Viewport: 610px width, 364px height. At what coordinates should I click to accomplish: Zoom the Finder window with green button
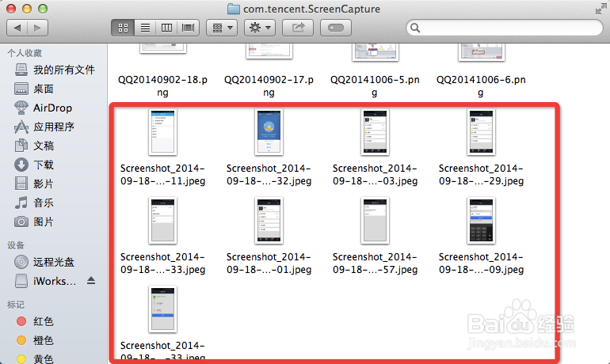pos(43,9)
